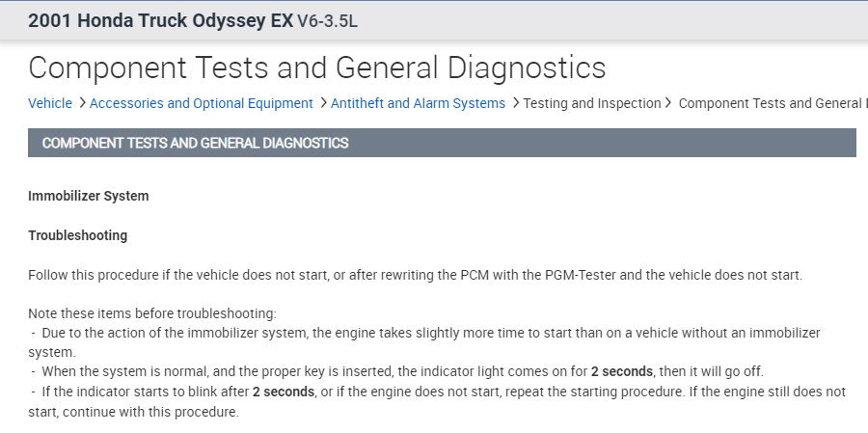Click chevron after Testing and Inspection
The image size is (868, 433).
click(x=670, y=103)
